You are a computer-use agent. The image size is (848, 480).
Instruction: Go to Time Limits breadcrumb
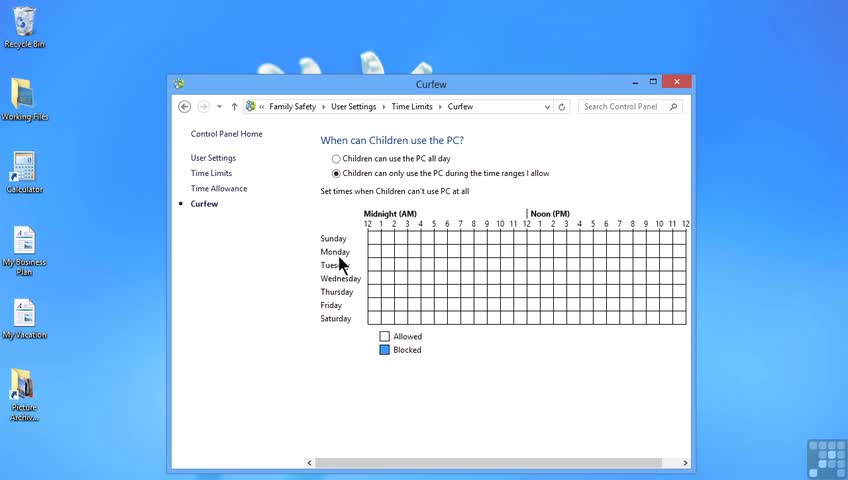[x=412, y=106]
